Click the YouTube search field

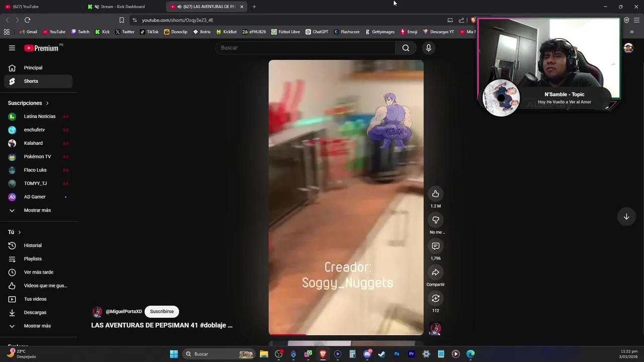pyautogui.click(x=305, y=48)
